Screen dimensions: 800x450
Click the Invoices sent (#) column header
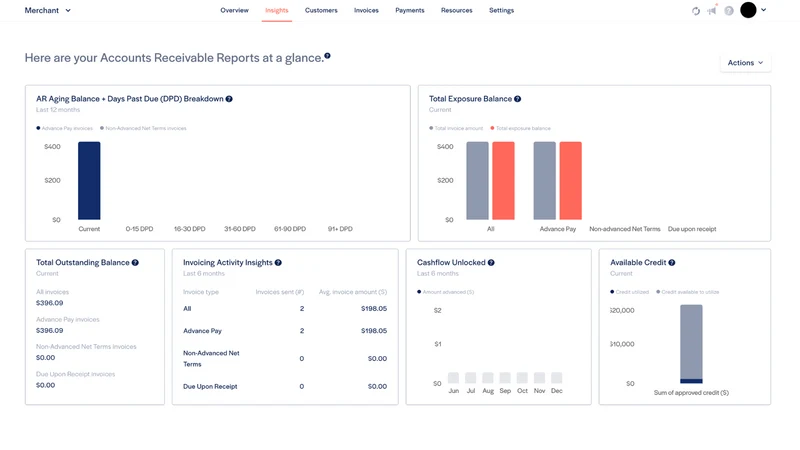280,292
